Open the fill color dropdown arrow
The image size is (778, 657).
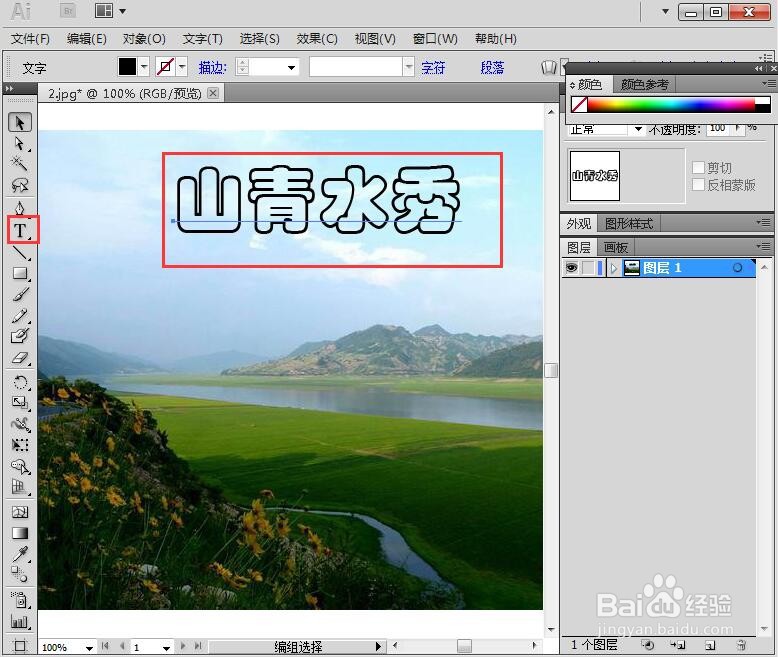144,66
